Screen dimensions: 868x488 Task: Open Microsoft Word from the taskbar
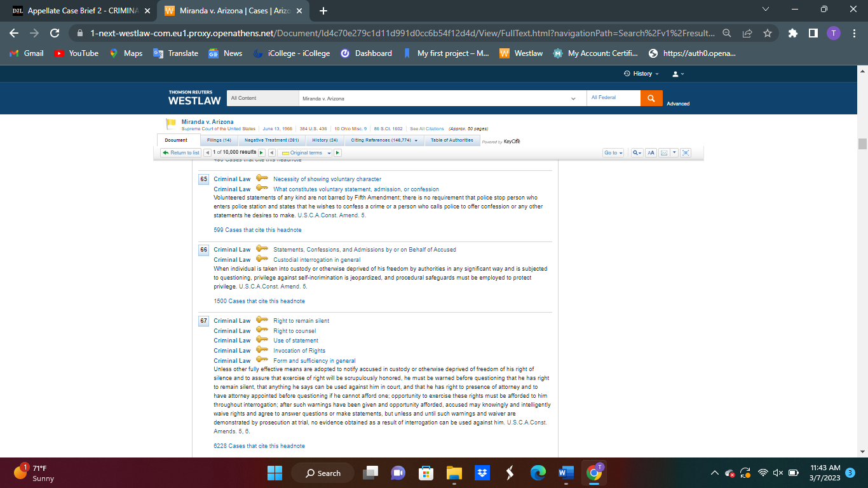(x=566, y=473)
